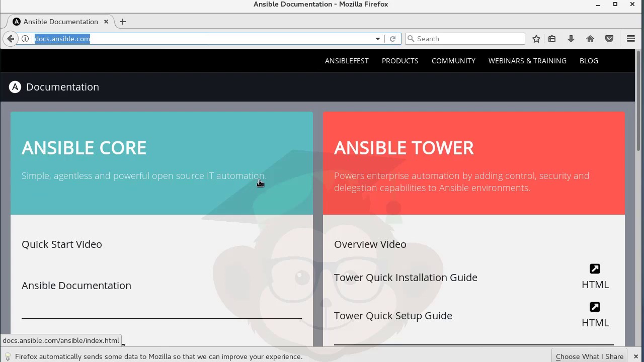Open a new tab with the plus button
Screen dimensions: 644x362
point(123,22)
